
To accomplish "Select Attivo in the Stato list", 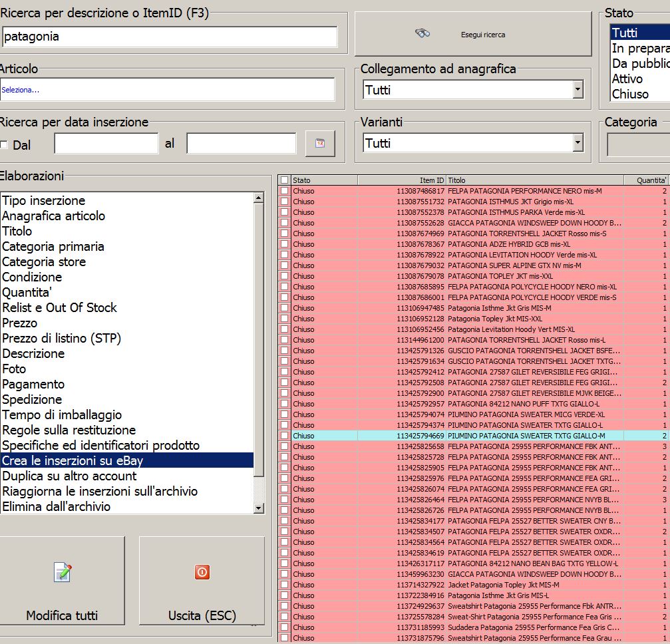I will 640,79.
